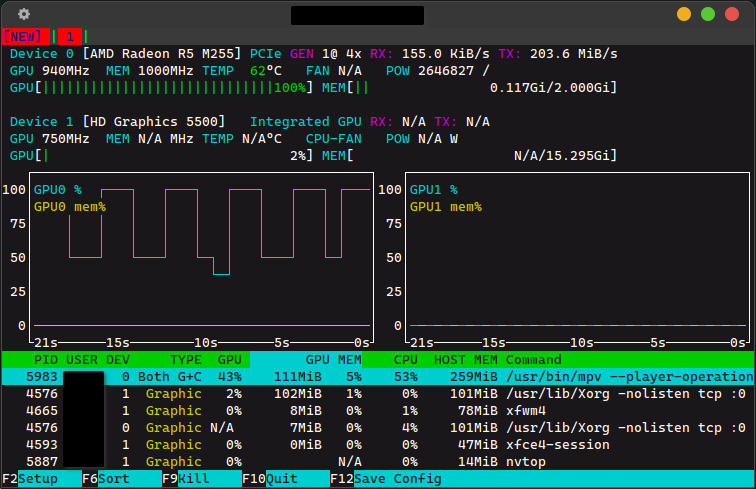
Task: Select the xfce4-session process row
Action: coord(554,444)
